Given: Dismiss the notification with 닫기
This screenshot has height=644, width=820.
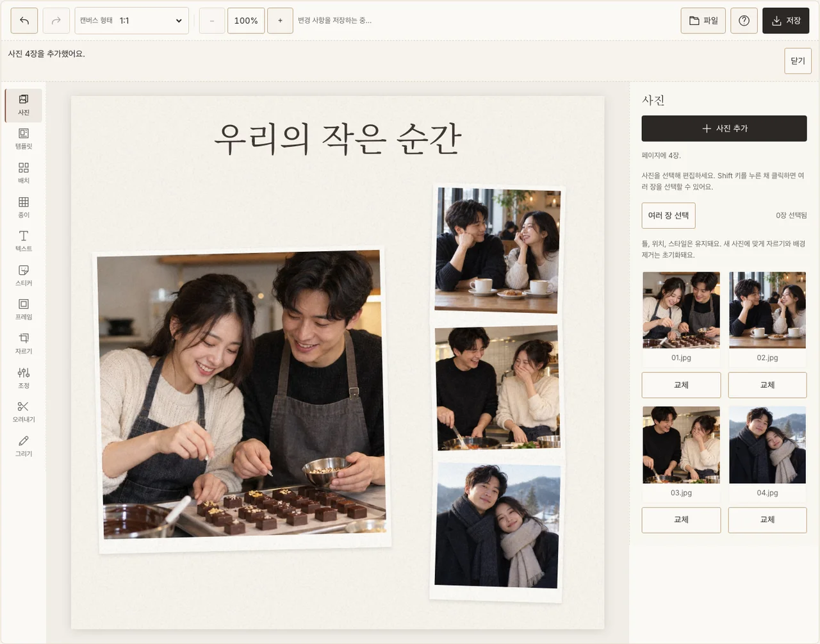Looking at the screenshot, I should point(798,61).
